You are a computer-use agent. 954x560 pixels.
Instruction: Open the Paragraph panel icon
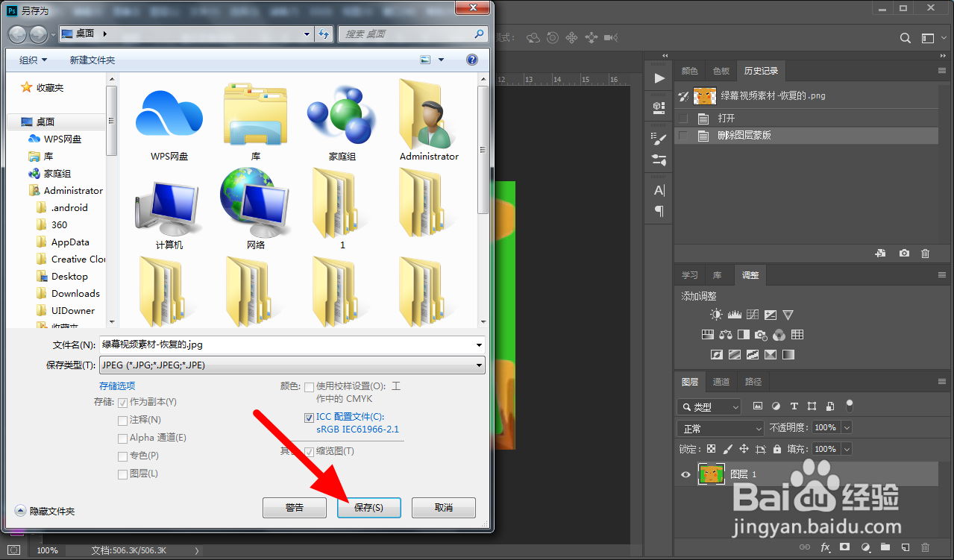click(x=659, y=211)
